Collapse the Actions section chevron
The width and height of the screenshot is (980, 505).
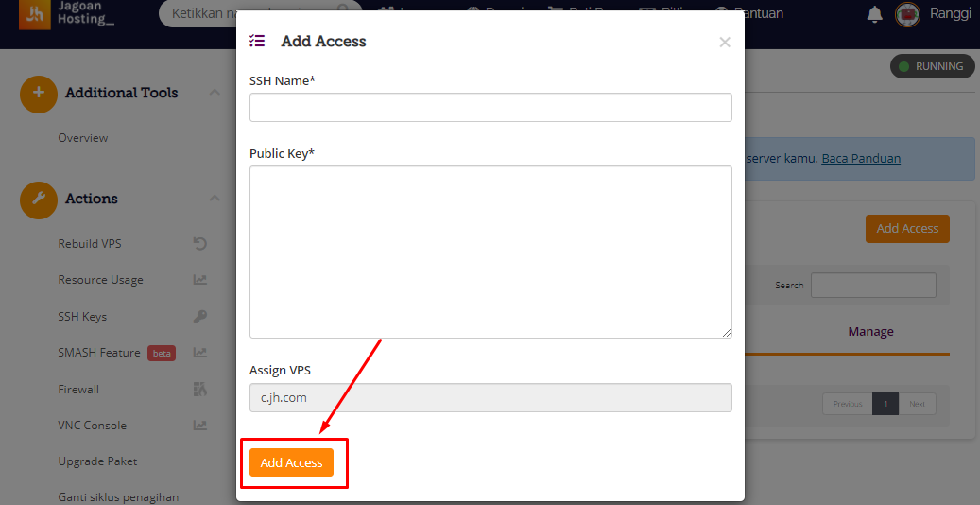click(215, 199)
